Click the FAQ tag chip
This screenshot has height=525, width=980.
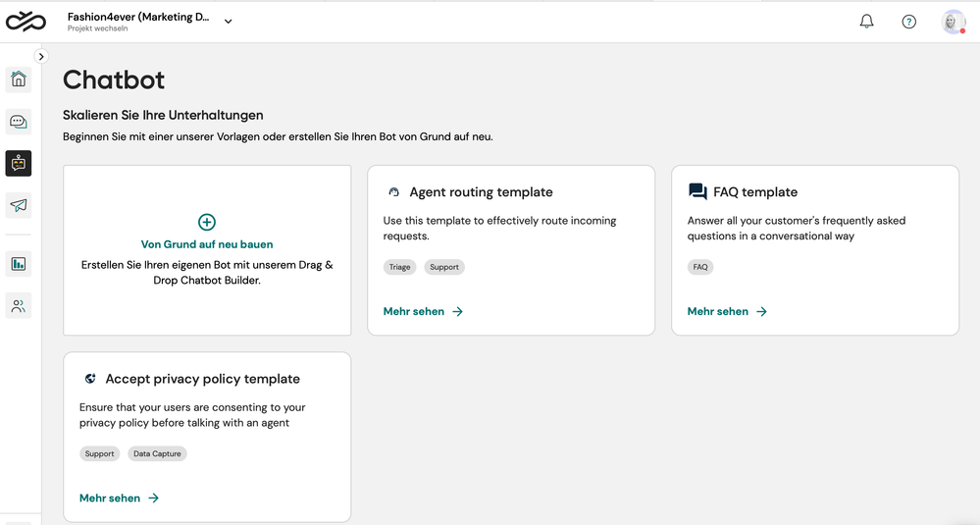pos(700,267)
